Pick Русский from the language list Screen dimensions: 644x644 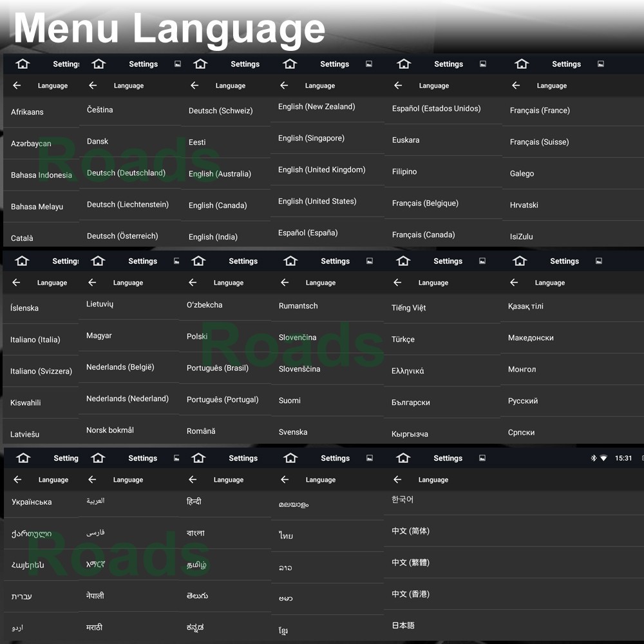tap(523, 401)
